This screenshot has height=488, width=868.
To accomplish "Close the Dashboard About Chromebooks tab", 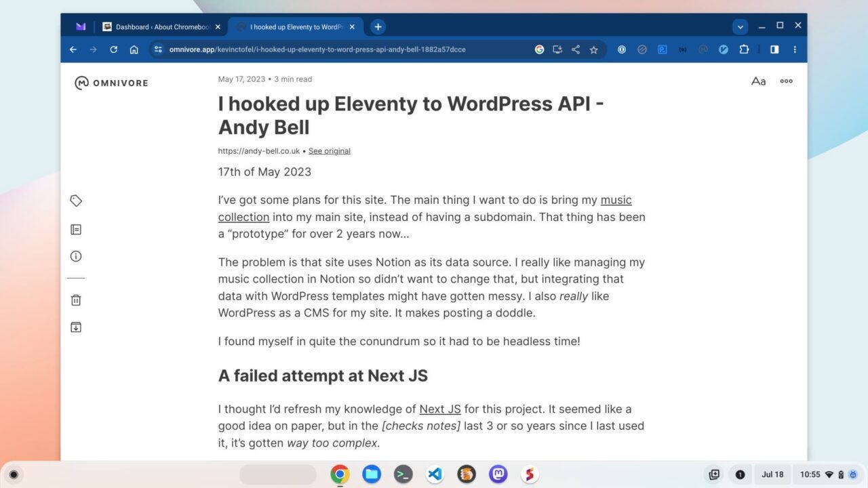I will [x=218, y=27].
